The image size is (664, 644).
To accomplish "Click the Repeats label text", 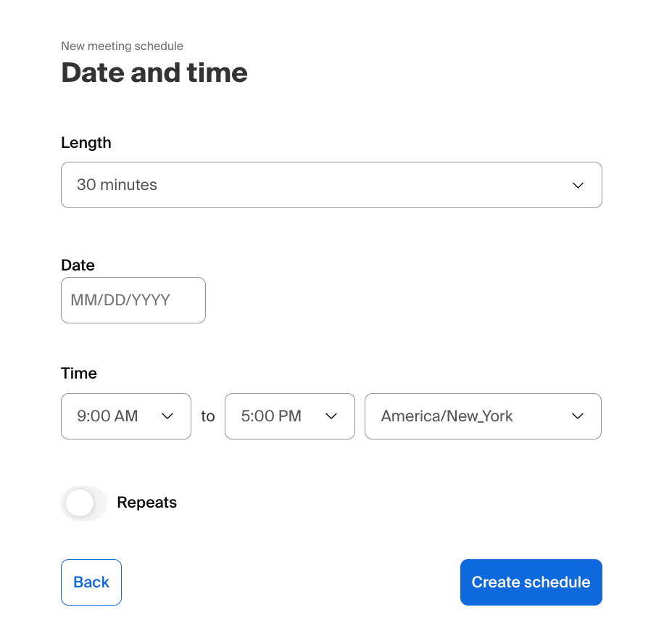I will click(147, 503).
